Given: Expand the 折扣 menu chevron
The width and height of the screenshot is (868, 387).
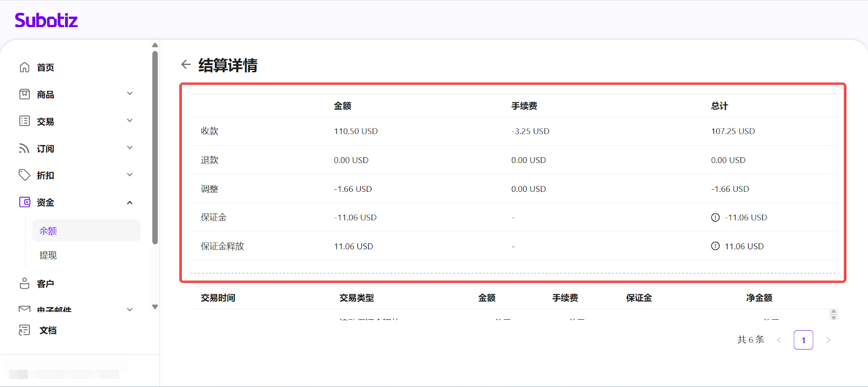Looking at the screenshot, I should (130, 175).
